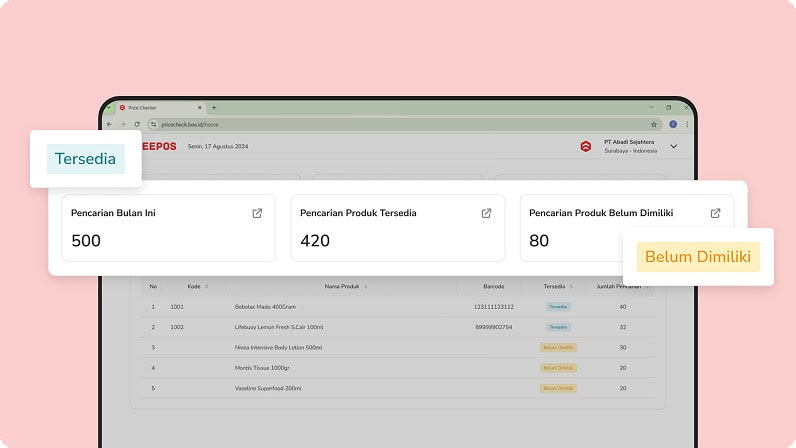Click the BEEPOS logo
Viewport: 796px width, 448px height.
pos(159,146)
